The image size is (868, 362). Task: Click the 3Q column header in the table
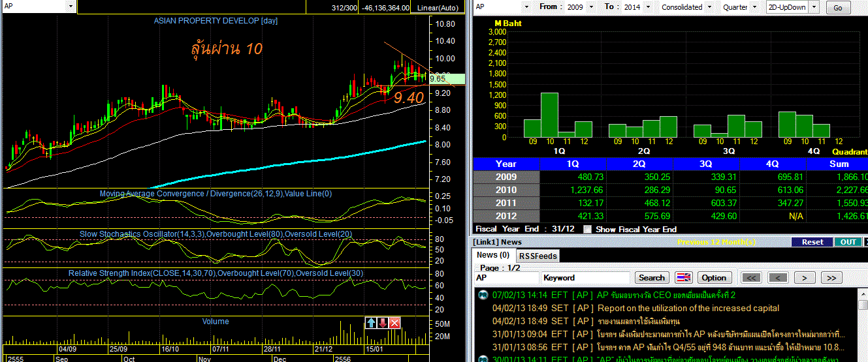[706, 164]
